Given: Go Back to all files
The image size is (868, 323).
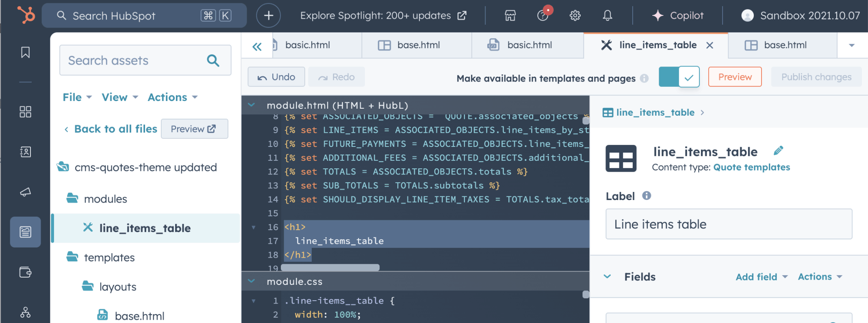Looking at the screenshot, I should (x=111, y=129).
